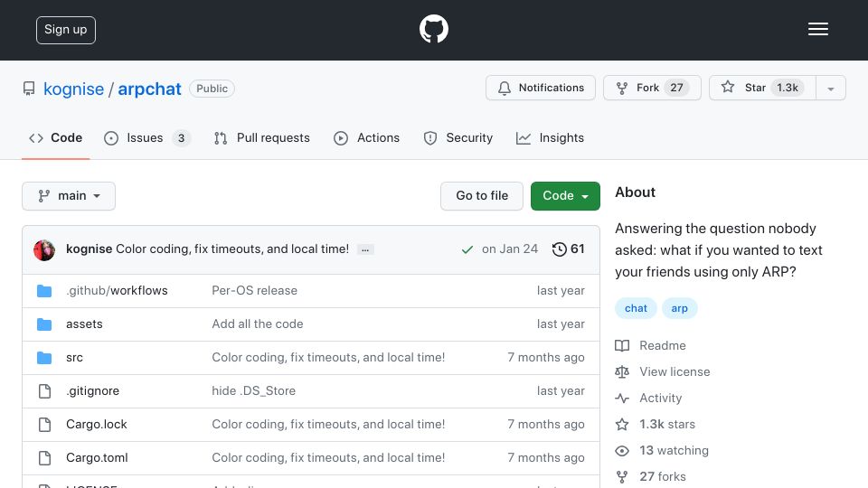Switch to the Code tab
The width and height of the screenshot is (868, 488).
55,137
